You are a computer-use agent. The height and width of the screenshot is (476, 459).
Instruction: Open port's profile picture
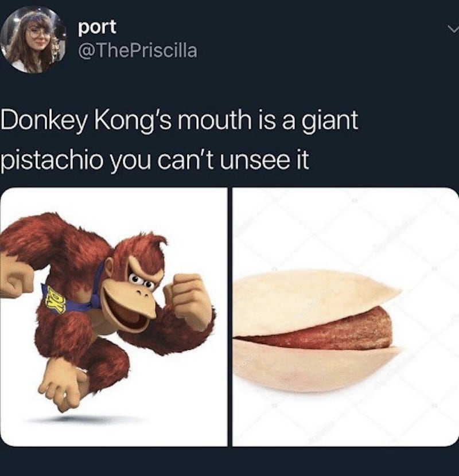(x=33, y=40)
